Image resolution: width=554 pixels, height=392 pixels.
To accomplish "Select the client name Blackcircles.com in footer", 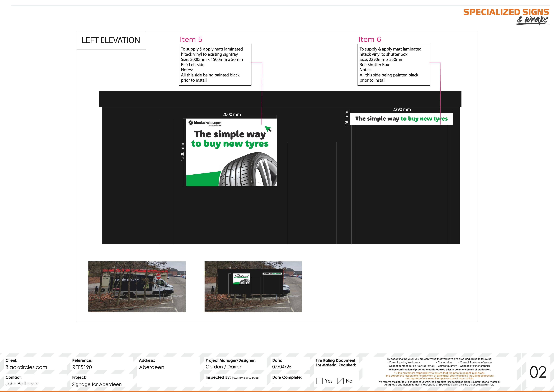I will [x=26, y=367].
